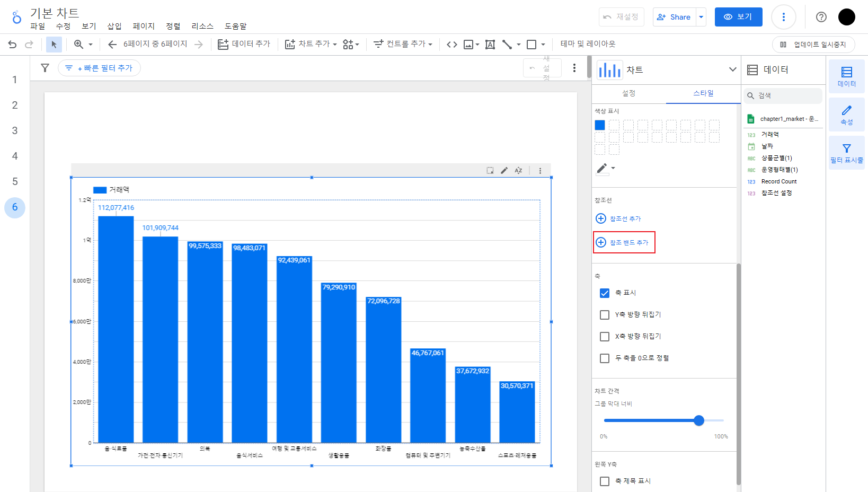Open chart sort options (AZ icon)
Image resolution: width=868 pixels, height=492 pixels.
[518, 171]
